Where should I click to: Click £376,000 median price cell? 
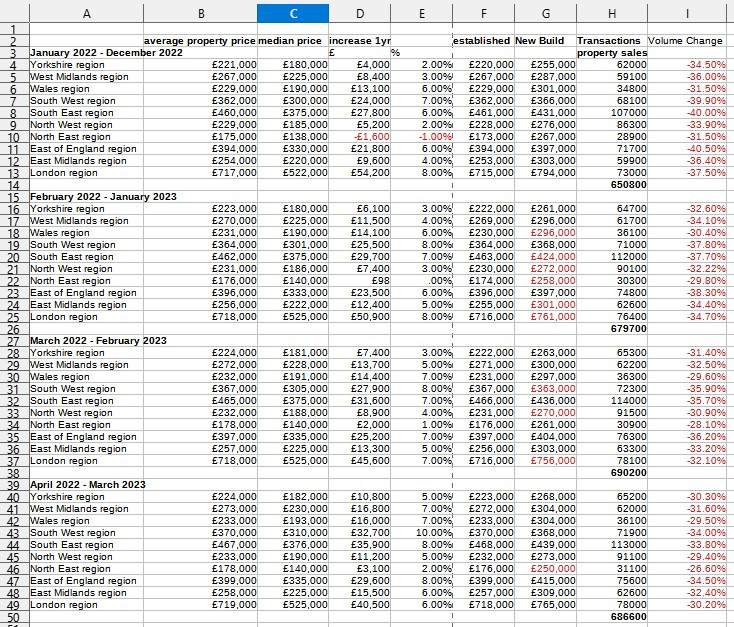[x=293, y=545]
